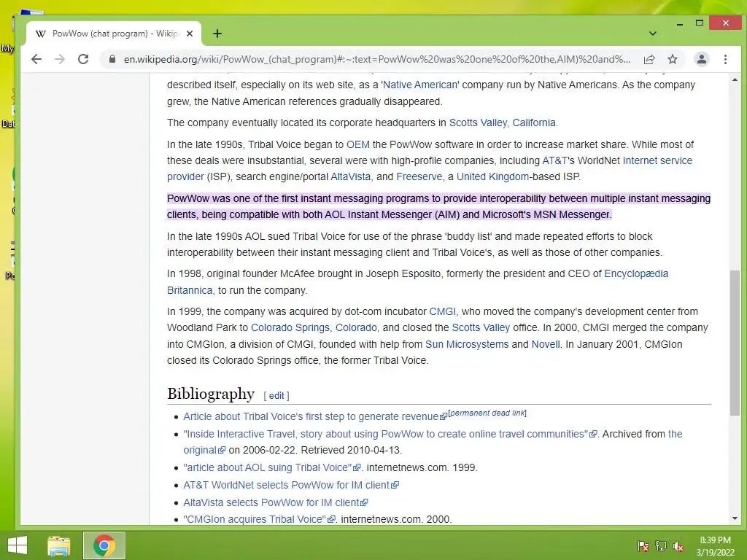Click the address bar URL
Screen dimensions: 747x560
coord(377,59)
